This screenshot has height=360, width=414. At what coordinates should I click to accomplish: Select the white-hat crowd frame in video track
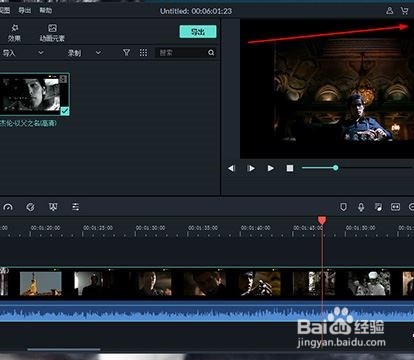(x=369, y=284)
